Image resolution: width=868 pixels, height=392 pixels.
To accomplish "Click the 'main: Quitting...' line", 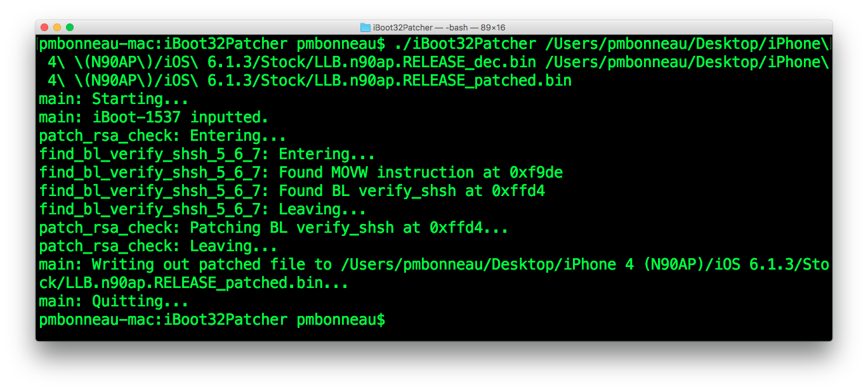I will [114, 301].
